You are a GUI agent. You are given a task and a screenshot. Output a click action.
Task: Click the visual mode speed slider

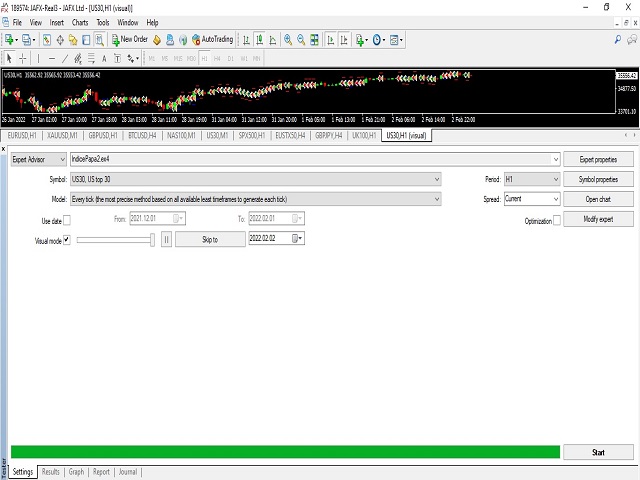[116, 240]
